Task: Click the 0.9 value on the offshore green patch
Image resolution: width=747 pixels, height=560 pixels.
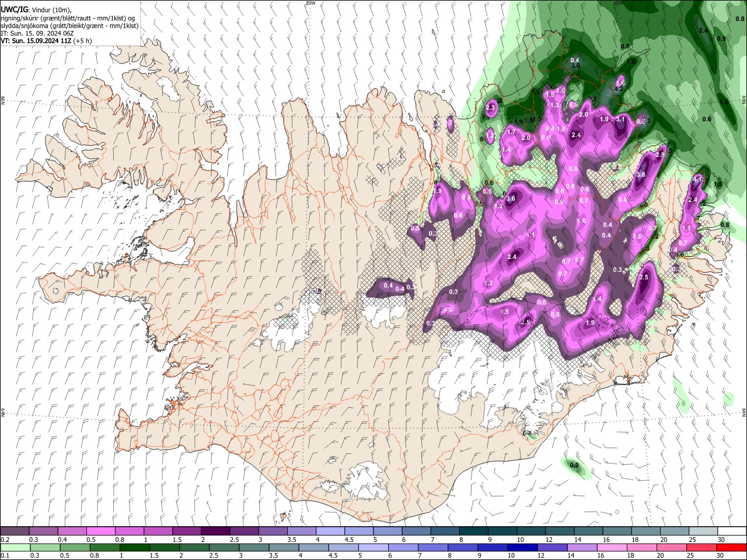Action: point(574,466)
